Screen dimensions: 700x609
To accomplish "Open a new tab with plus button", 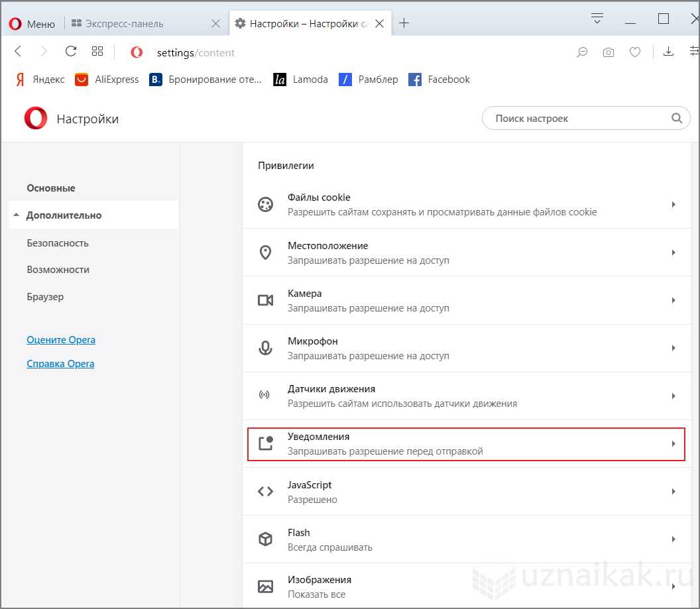I will 404,24.
